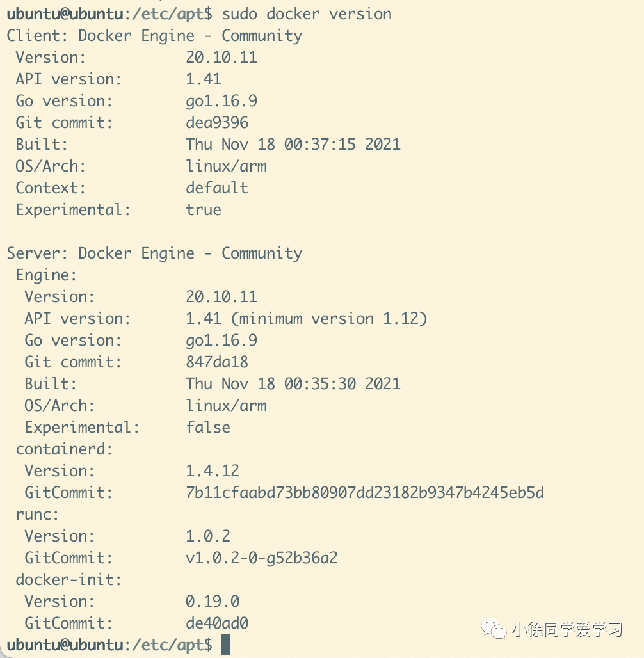Image resolution: width=644 pixels, height=658 pixels.
Task: Select the "Client: Docker Engine - Community" heading
Action: [154, 35]
